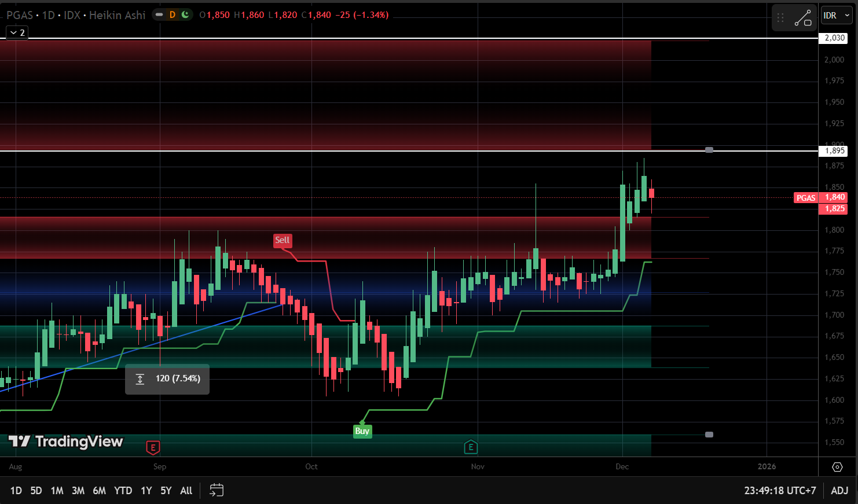
Task: Open the IDR currency dropdown
Action: [837, 16]
